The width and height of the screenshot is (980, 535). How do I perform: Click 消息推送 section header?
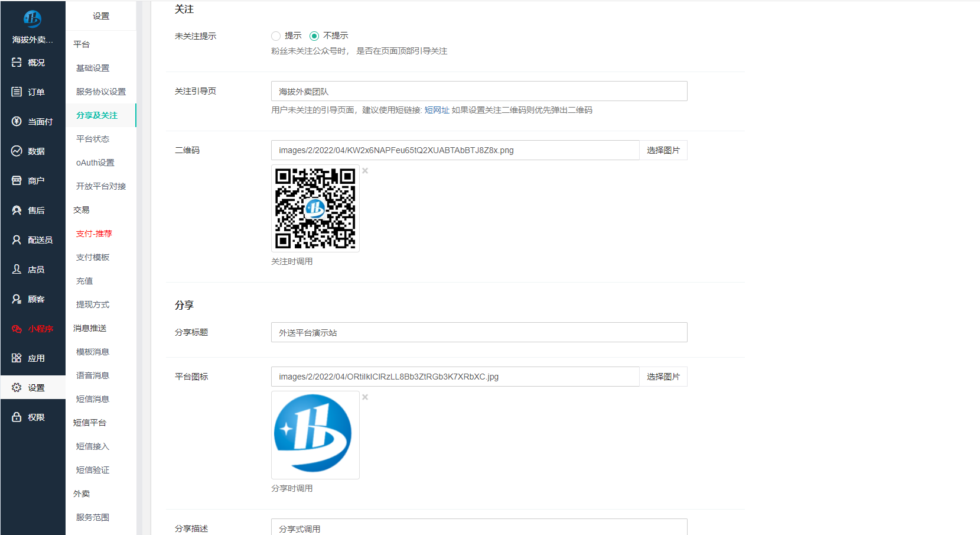point(90,328)
